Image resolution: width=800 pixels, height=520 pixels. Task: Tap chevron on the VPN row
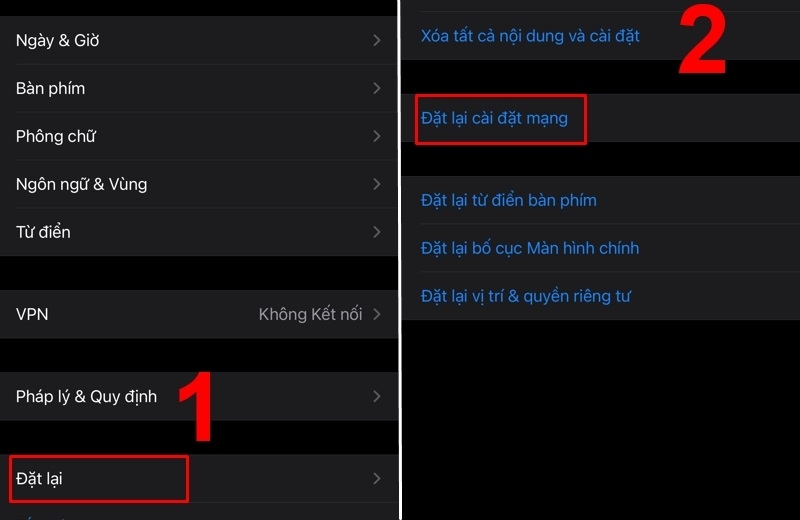point(377,314)
